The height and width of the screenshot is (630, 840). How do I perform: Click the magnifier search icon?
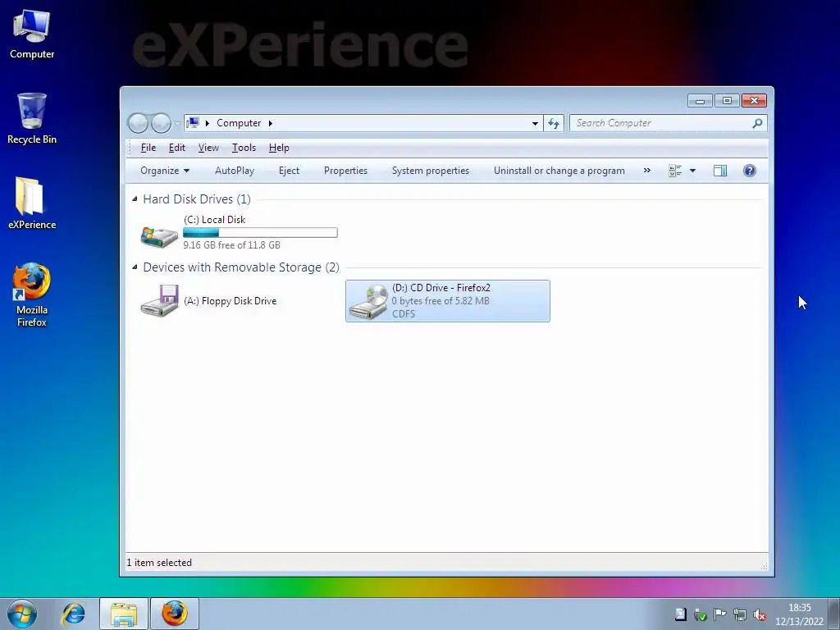coord(757,123)
